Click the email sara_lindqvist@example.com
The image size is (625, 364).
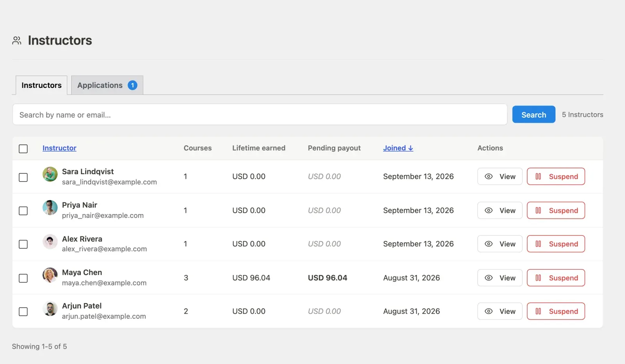pos(109,182)
